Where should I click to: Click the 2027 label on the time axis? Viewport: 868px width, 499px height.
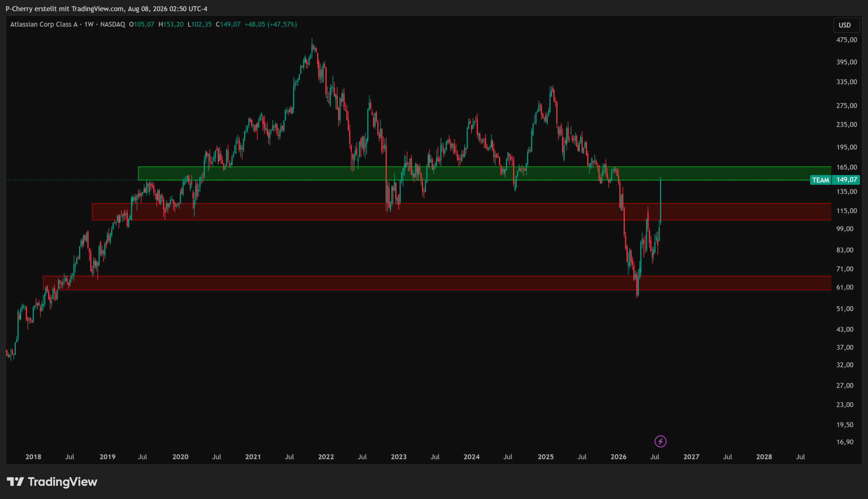[691, 457]
